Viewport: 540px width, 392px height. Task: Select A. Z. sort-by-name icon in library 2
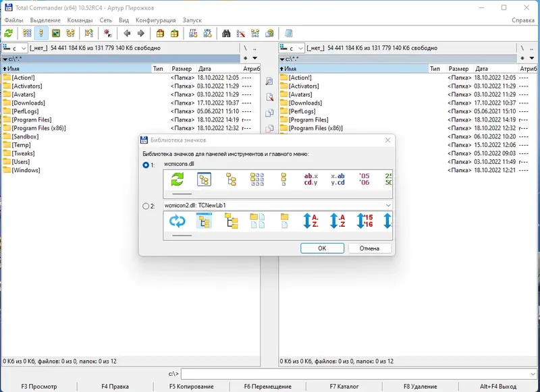tap(310, 221)
